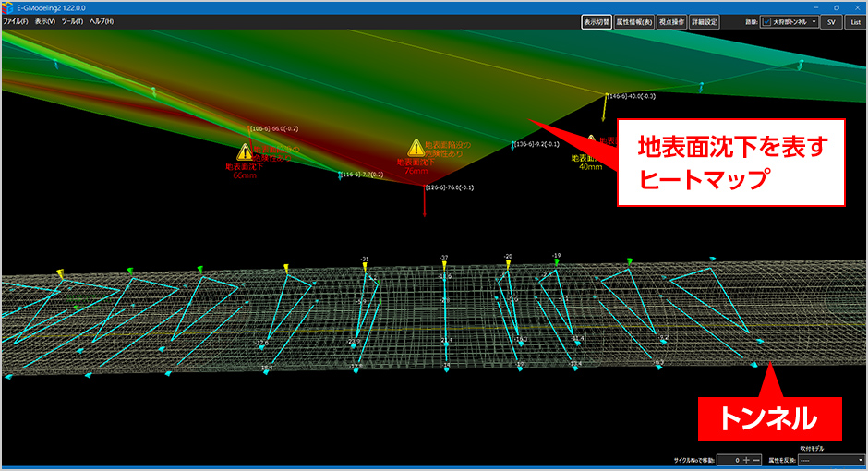Viewport: 868px width, 471px height.
Task: Click the E-GModeling2 app logo icon
Action: [7, 6]
